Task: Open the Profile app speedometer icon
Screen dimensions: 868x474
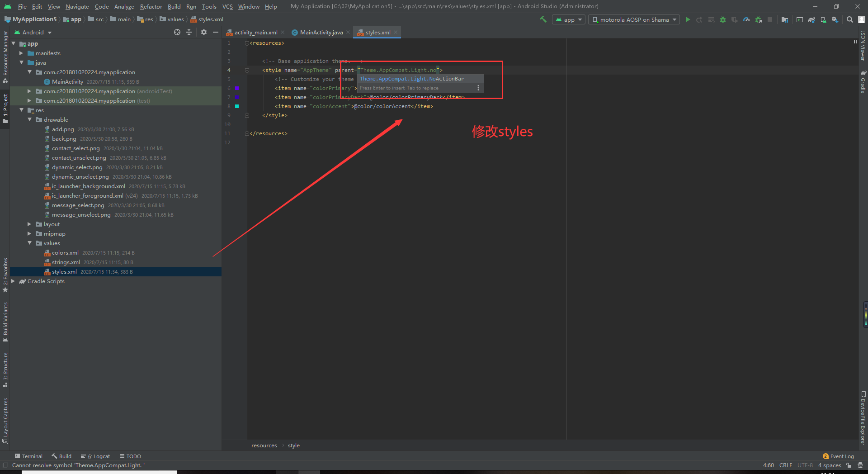Action: 746,19
